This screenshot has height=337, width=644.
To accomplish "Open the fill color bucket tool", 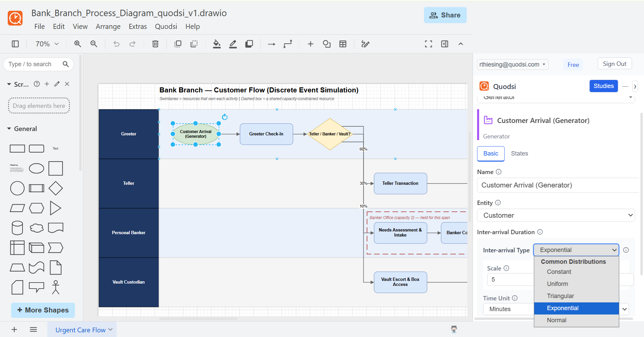I will pyautogui.click(x=217, y=44).
